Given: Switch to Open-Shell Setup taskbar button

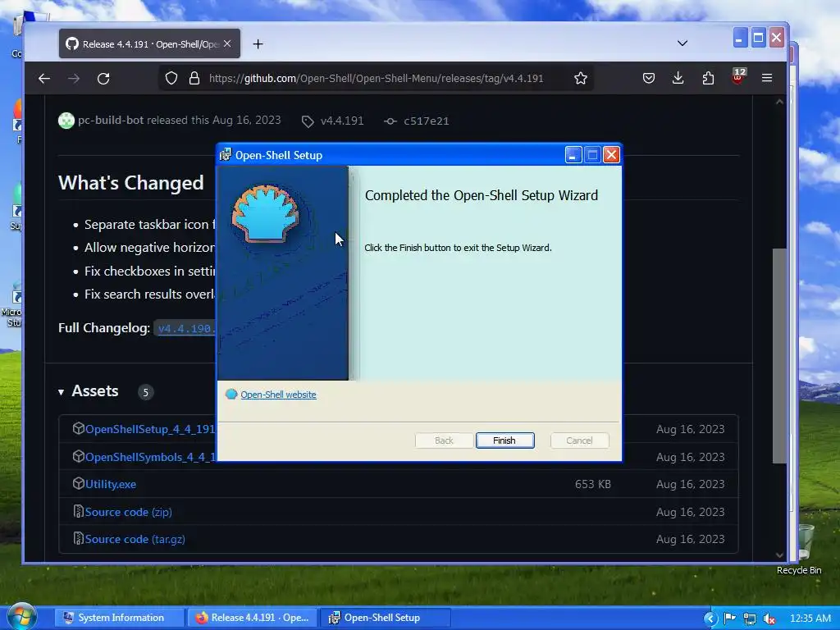Looking at the screenshot, I should [385, 618].
